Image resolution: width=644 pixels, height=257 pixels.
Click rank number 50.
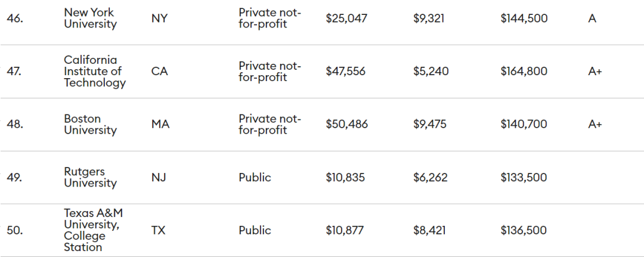15,230
